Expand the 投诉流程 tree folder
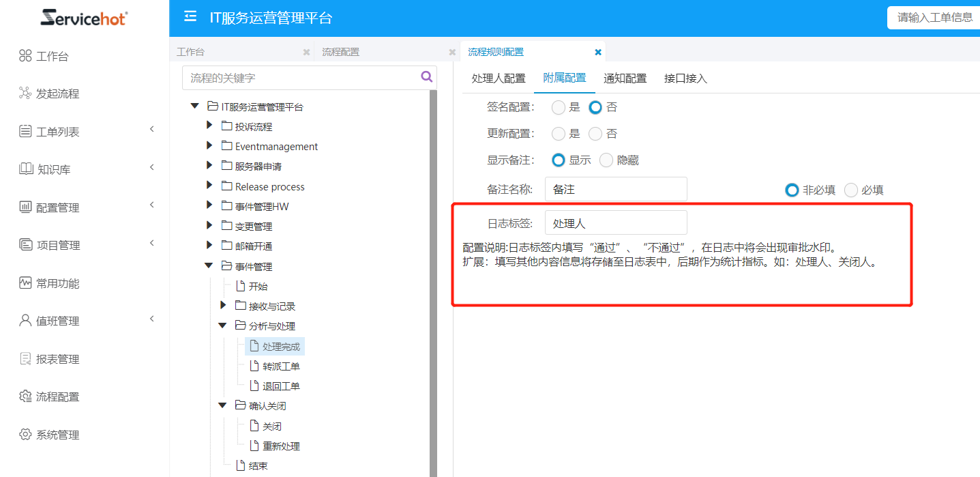980x477 pixels. 210,126
